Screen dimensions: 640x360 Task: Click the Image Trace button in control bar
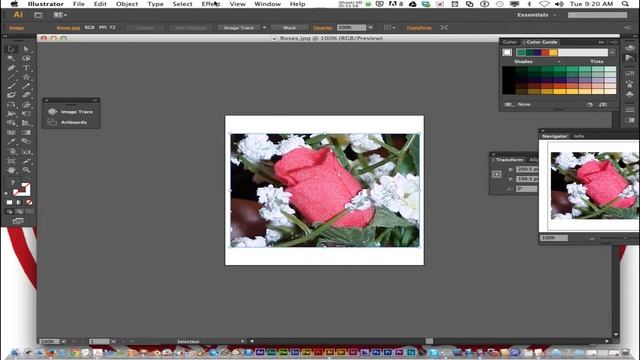239,28
